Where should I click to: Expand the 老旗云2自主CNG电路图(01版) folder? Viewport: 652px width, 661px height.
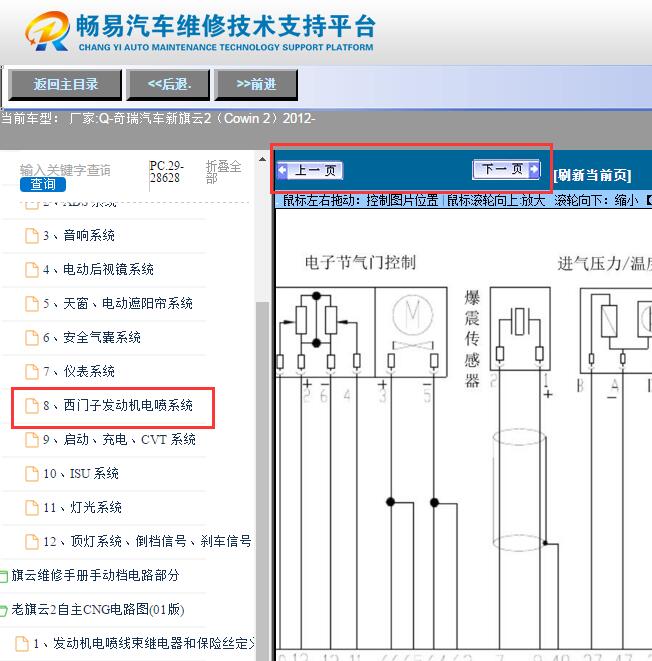tap(98, 610)
